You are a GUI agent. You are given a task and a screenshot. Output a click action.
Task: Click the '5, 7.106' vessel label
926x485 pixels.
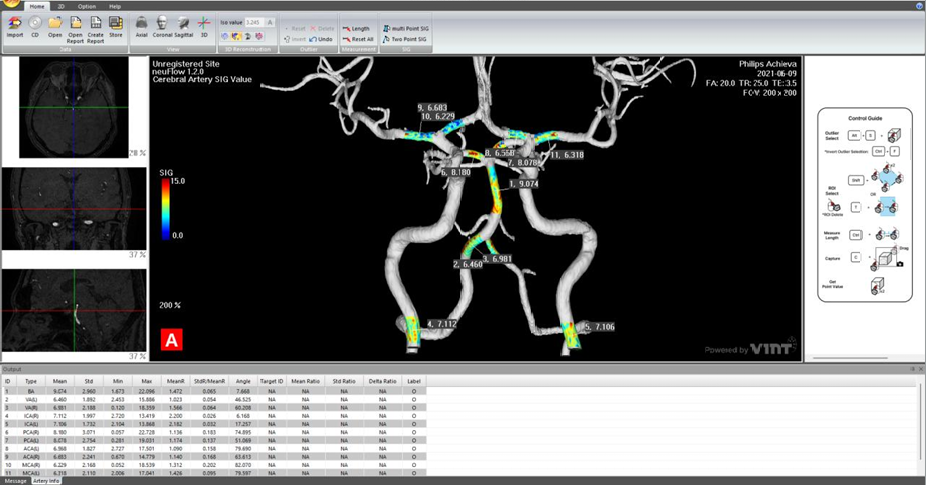599,327
